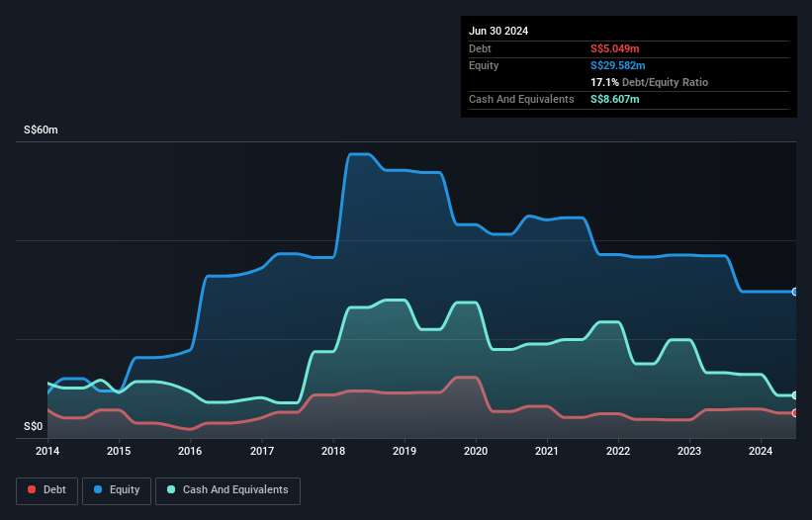Click the S$60m y-axis label
The image size is (812, 520).
(41, 130)
